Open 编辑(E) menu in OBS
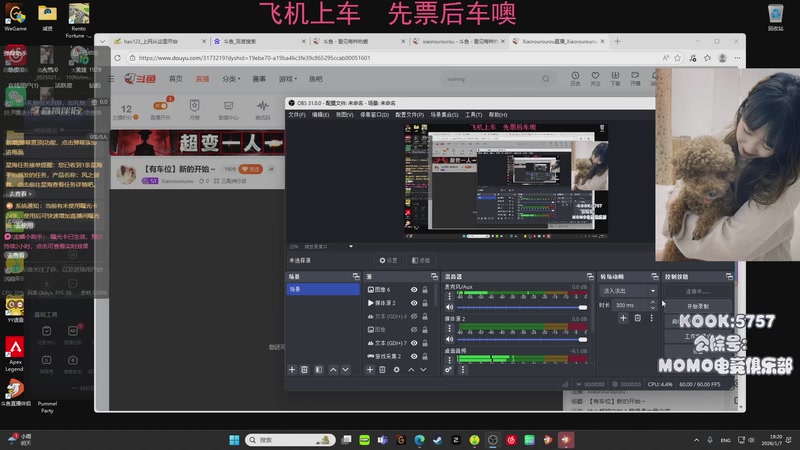 (x=320, y=115)
